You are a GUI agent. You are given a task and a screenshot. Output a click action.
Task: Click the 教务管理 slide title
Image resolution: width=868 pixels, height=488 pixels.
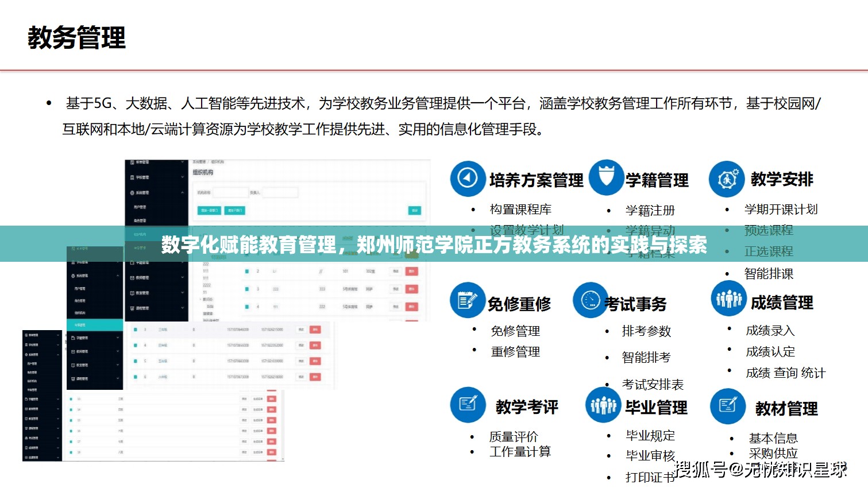click(76, 37)
